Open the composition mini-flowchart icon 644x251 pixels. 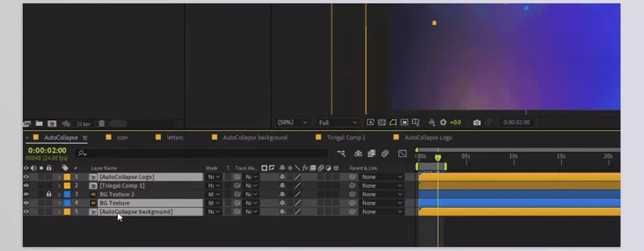pos(341,153)
